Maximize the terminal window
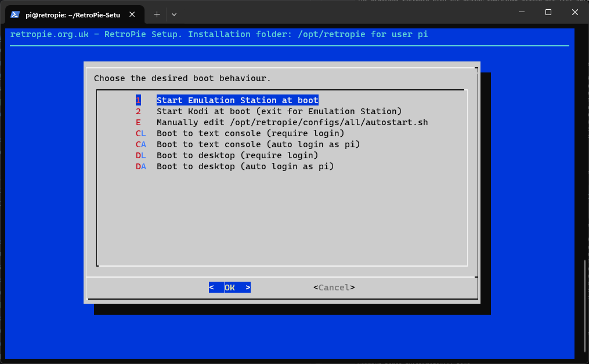This screenshot has width=589, height=364. click(x=548, y=12)
